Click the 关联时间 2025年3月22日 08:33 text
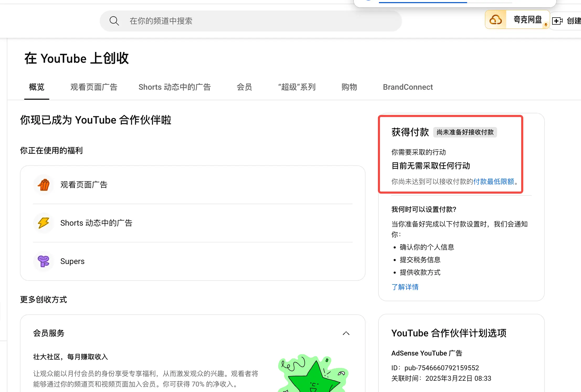Image resolution: width=581 pixels, height=392 pixels. tap(441, 378)
